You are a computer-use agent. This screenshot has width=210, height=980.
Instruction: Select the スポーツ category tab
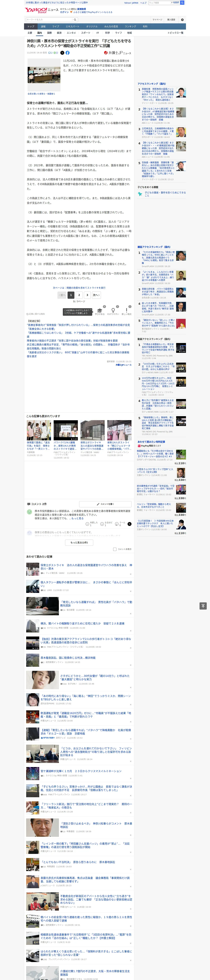pyautogui.click(x=86, y=33)
